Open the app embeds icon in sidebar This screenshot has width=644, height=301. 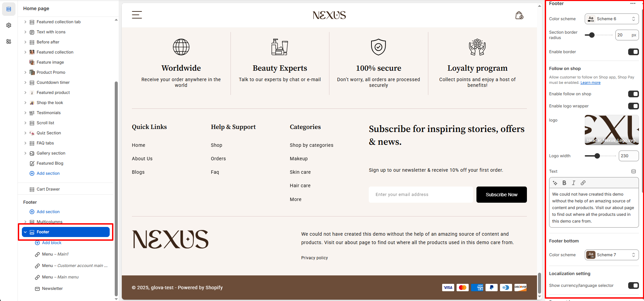pyautogui.click(x=9, y=41)
